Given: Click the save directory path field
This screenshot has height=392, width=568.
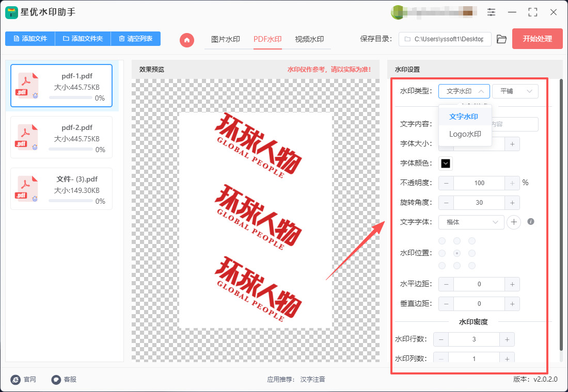Looking at the screenshot, I should pyautogui.click(x=445, y=39).
